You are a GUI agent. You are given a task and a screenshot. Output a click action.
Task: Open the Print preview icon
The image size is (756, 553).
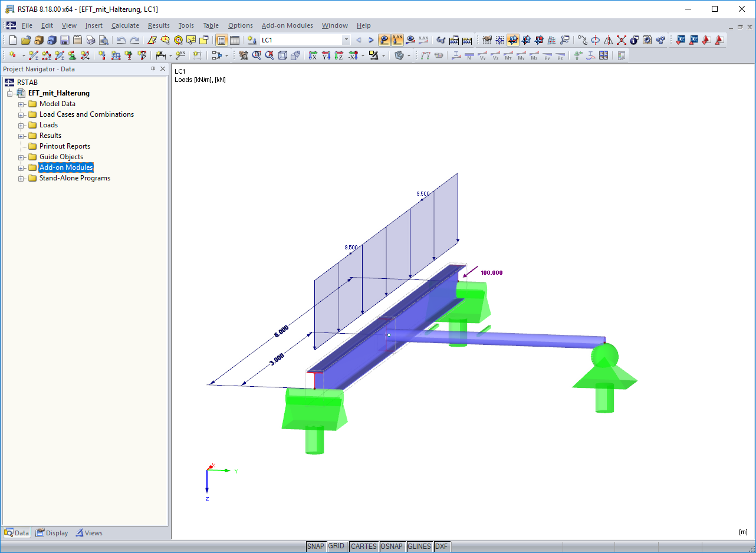(103, 40)
